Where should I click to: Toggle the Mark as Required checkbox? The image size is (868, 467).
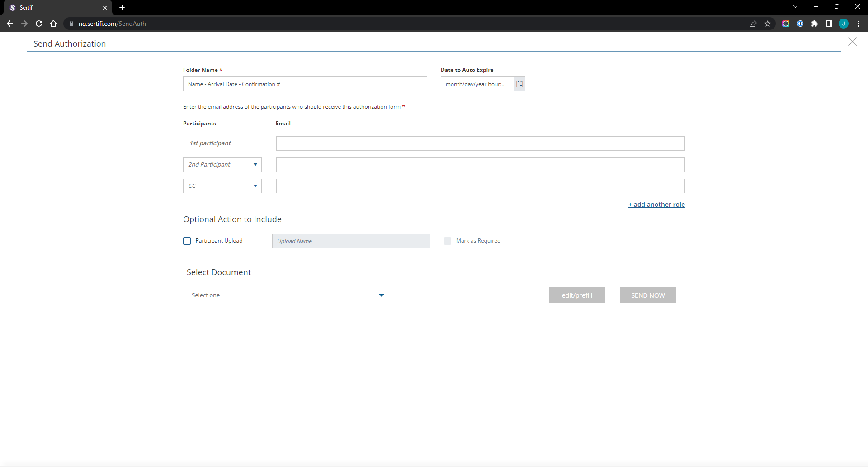point(448,241)
